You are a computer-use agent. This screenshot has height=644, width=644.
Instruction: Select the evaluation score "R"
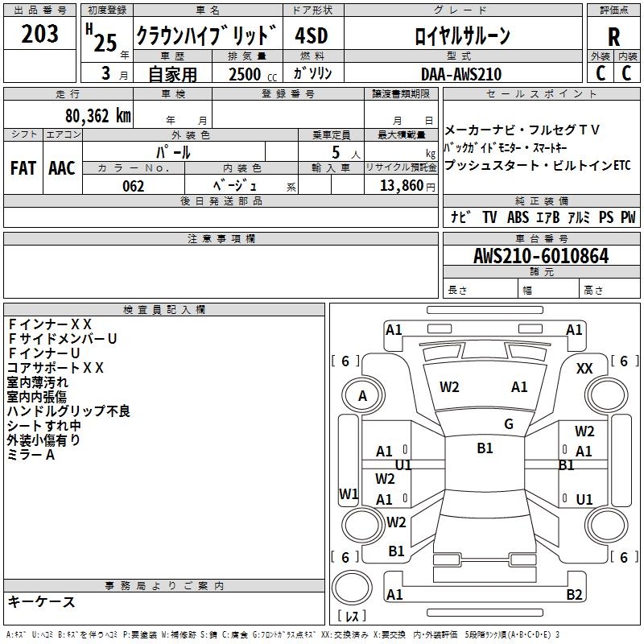[613, 37]
